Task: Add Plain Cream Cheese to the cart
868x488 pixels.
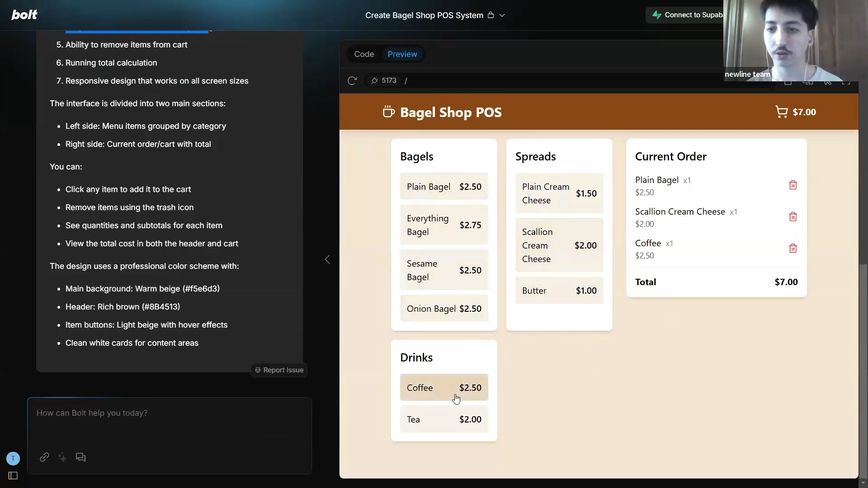Action: pyautogui.click(x=559, y=193)
